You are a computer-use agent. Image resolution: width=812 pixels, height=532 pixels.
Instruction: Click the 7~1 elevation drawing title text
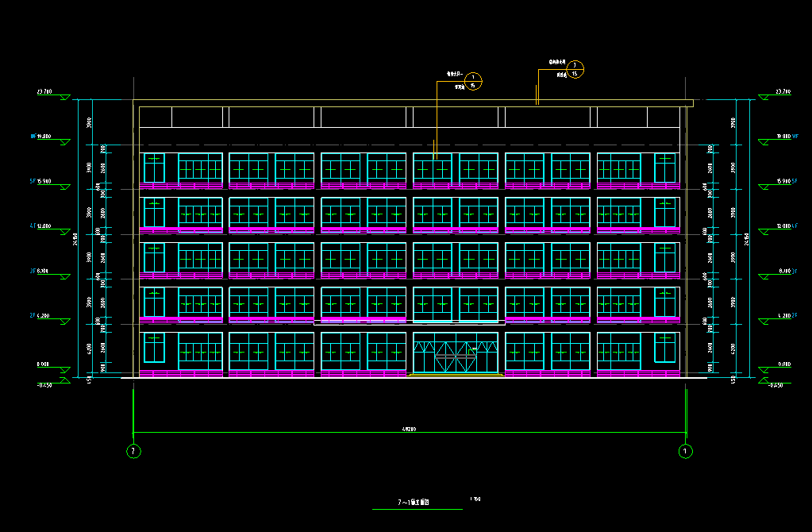[x=413, y=503]
